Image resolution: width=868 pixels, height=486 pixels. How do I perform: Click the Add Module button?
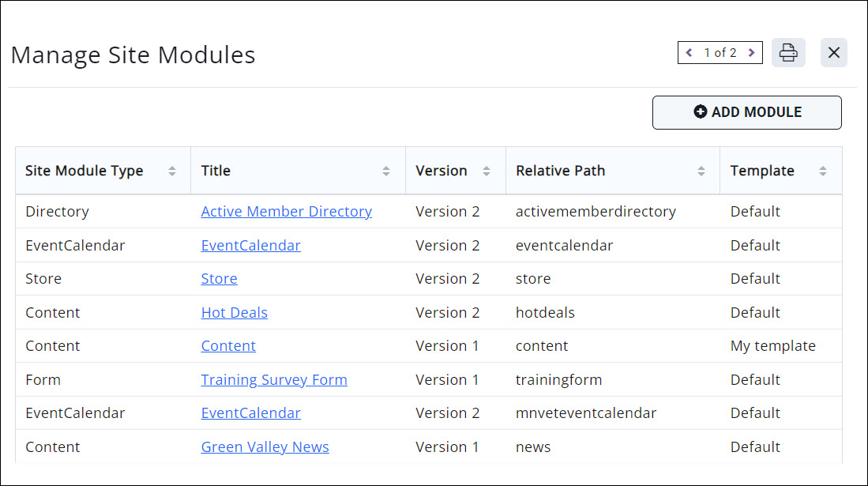tap(746, 112)
